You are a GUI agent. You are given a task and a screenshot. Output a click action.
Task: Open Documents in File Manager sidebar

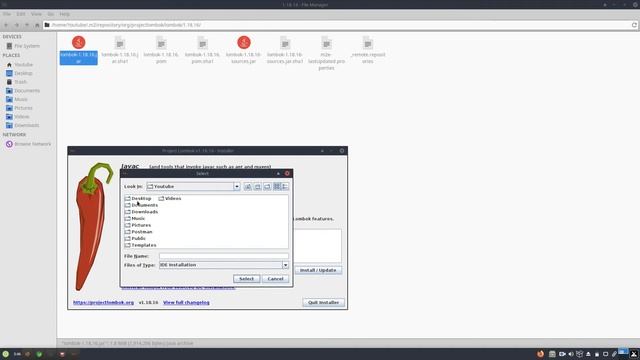point(23,91)
